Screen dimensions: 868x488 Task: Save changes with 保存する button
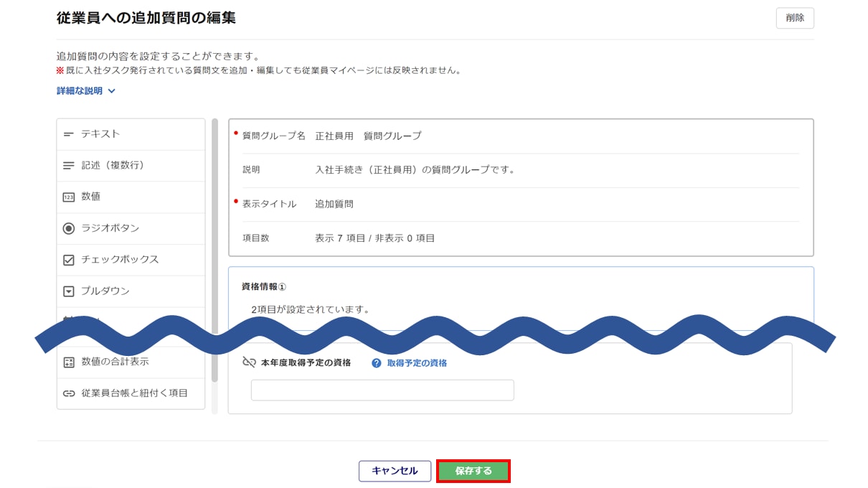(x=473, y=471)
